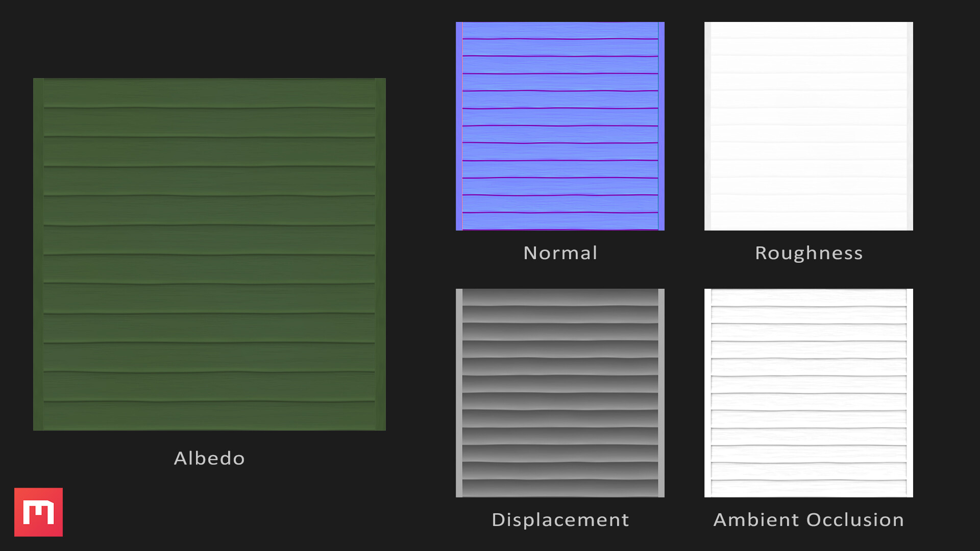The height and width of the screenshot is (551, 980).
Task: Click the Displacement caption
Action: coord(560,520)
